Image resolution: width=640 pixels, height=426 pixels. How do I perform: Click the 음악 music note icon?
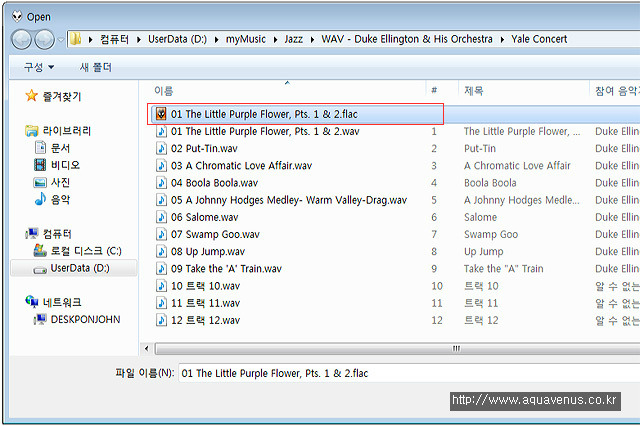[40, 199]
